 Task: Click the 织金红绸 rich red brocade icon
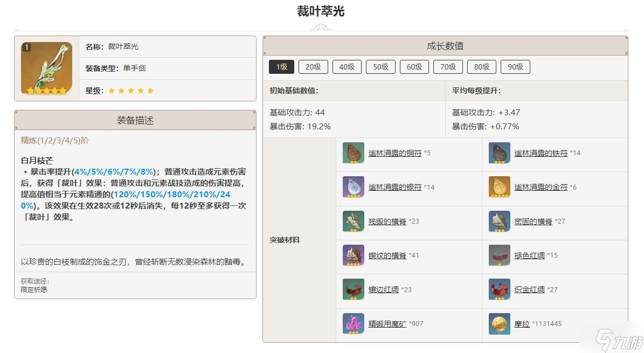pyautogui.click(x=500, y=289)
